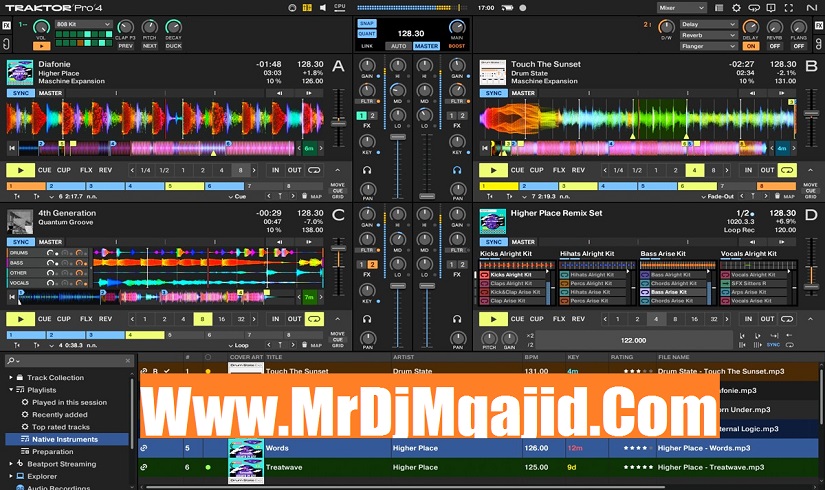Viewport: 825px width, 490px height.
Task: Open the Delay effect dropdown
Action: 709,24
